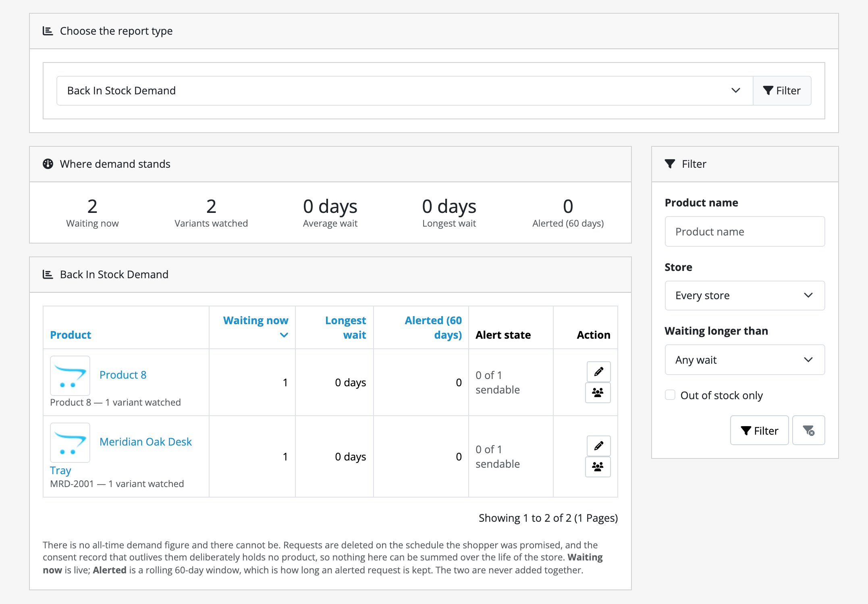Click 'Showing 1 to 2 of 2 (1 Pages)'
868x604 pixels.
[548, 518]
